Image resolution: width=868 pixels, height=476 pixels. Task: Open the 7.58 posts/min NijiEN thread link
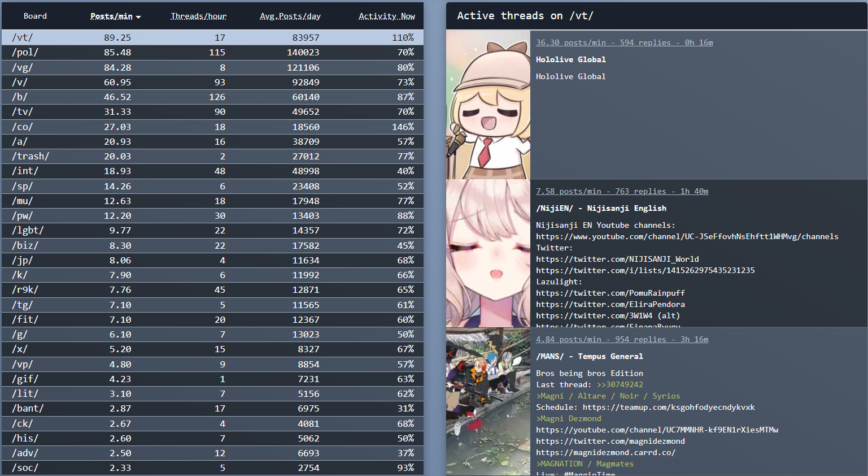(x=622, y=191)
